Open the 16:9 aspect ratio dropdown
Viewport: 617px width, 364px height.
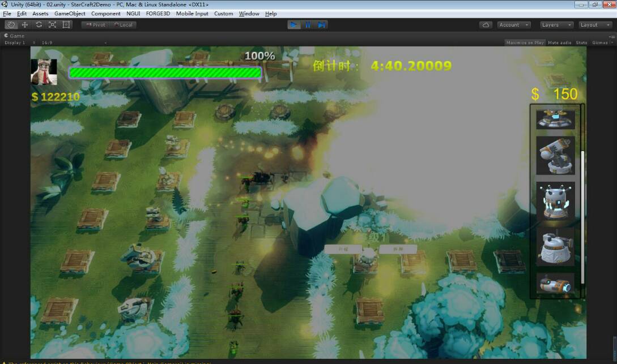coord(74,42)
